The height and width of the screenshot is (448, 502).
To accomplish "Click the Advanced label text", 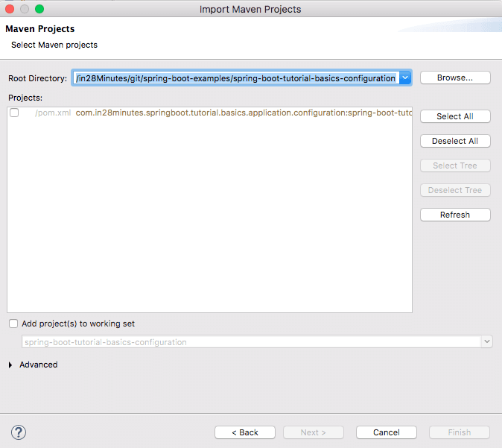I will [x=39, y=365].
